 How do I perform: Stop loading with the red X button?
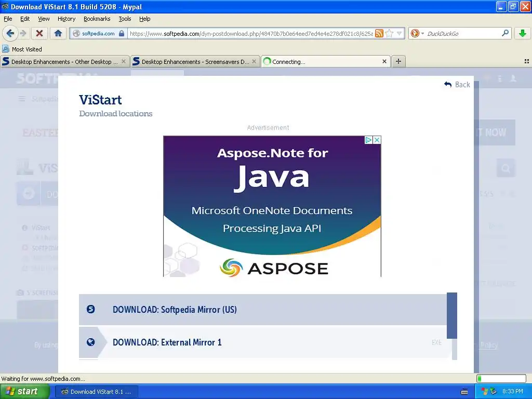coord(39,33)
